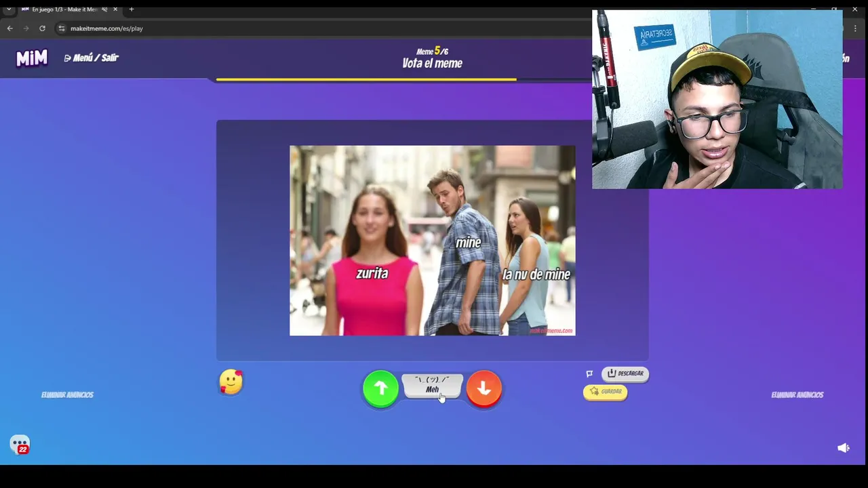This screenshot has height=488, width=868.
Task: Mute the game sound speaker
Action: point(844,448)
